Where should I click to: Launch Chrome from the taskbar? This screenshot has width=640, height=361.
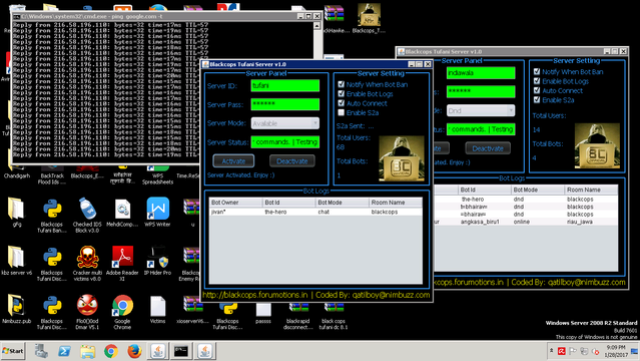click(111, 351)
